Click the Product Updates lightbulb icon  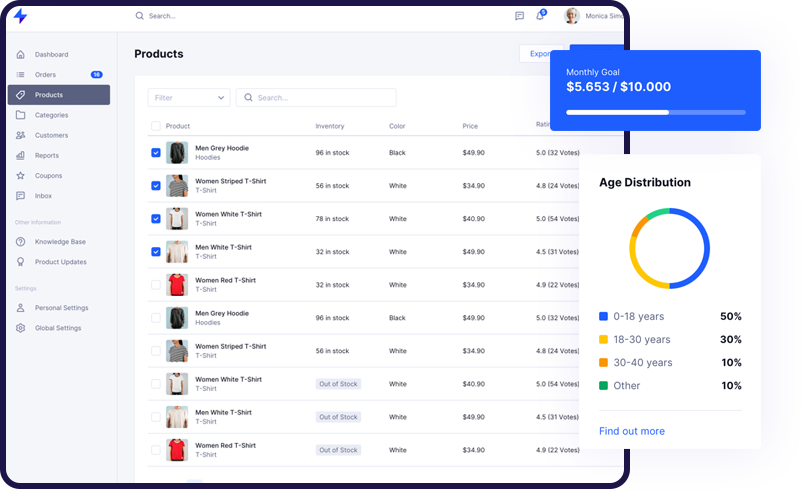coord(21,262)
